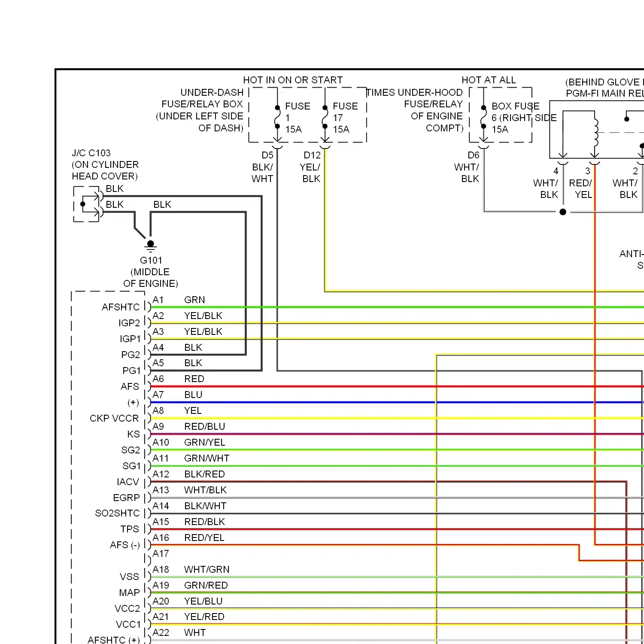Click the 'D5' connector pin label
Viewport: 644px width, 644px height.
click(267, 155)
